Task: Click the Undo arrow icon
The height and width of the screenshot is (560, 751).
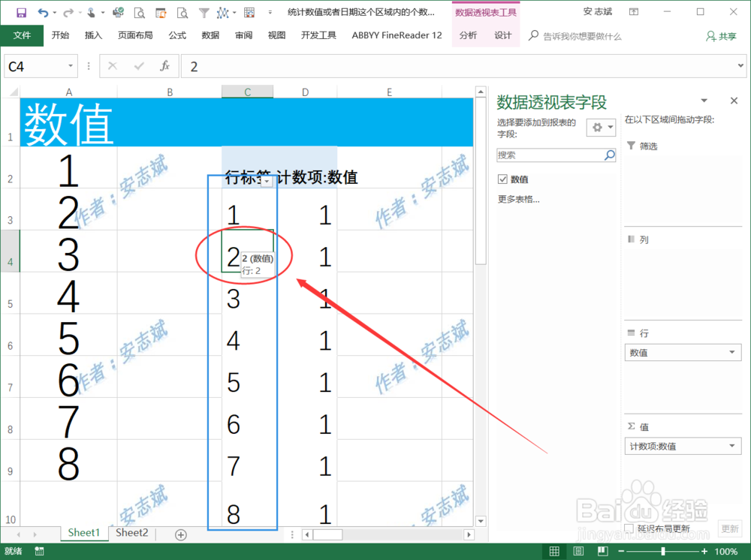Action: [43, 13]
